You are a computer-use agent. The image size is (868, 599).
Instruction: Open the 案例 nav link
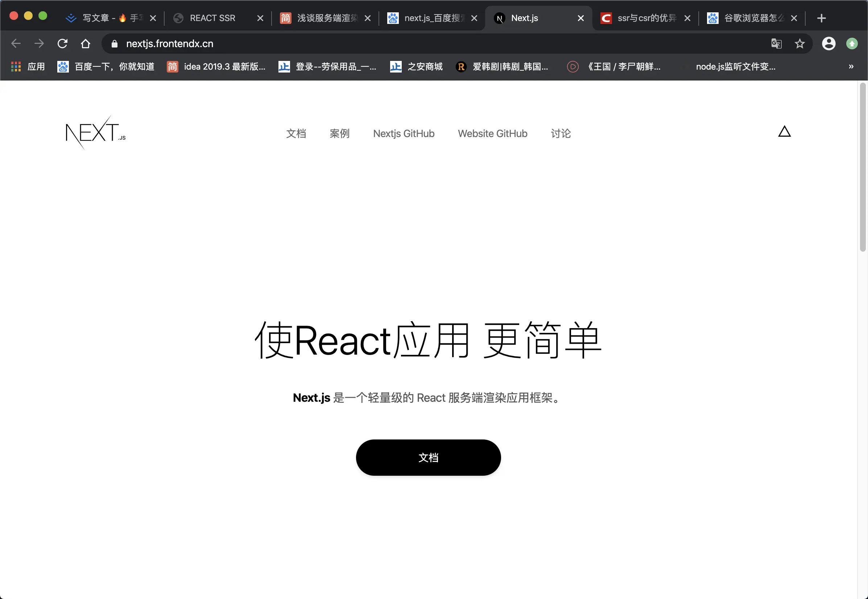(340, 133)
